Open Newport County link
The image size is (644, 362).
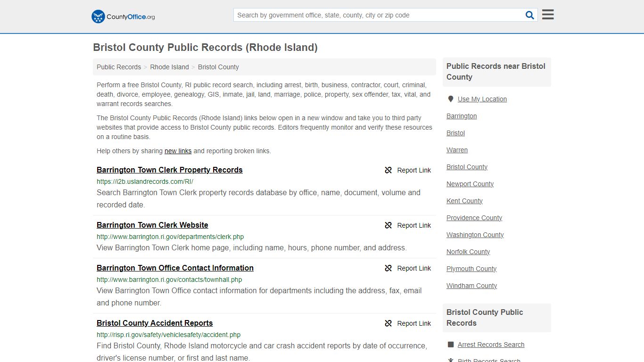click(470, 184)
